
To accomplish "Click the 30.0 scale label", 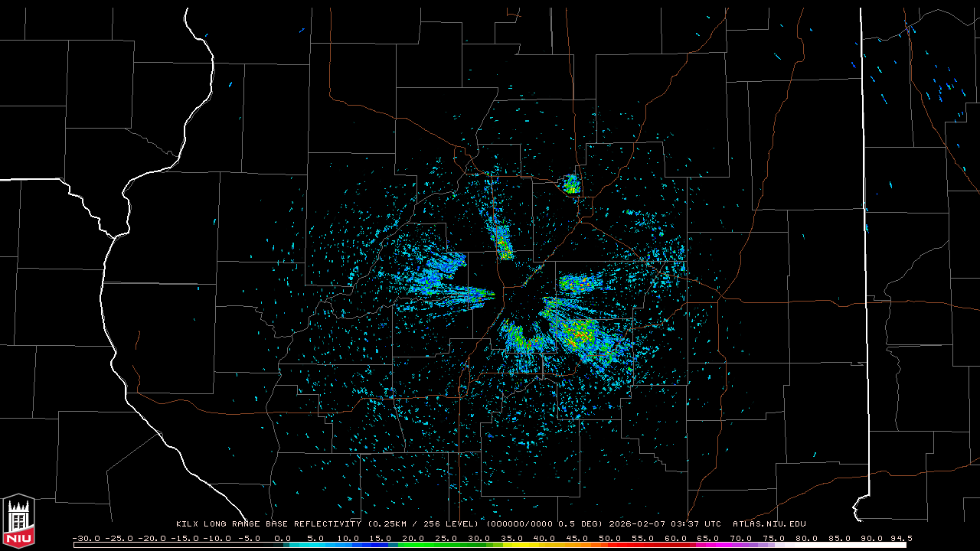I will pos(479,538).
